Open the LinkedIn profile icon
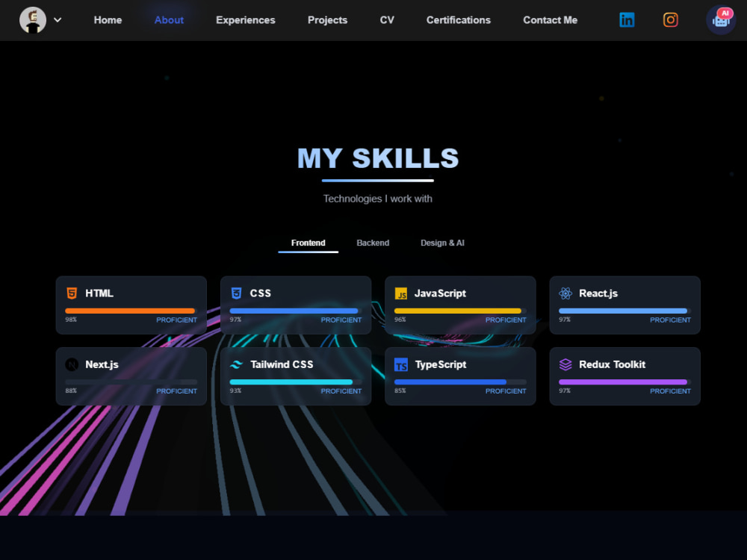Viewport: 747px width, 560px height. point(627,20)
